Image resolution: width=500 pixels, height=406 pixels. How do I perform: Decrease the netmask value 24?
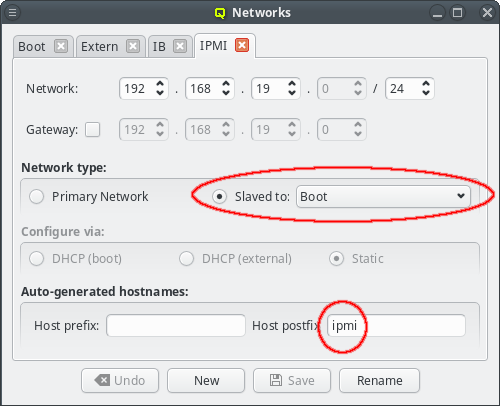[426, 93]
